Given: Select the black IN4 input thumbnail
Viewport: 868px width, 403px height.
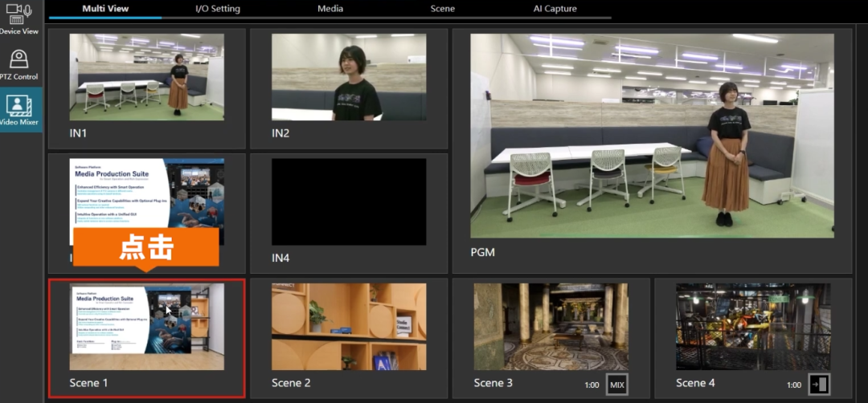Looking at the screenshot, I should click(349, 201).
